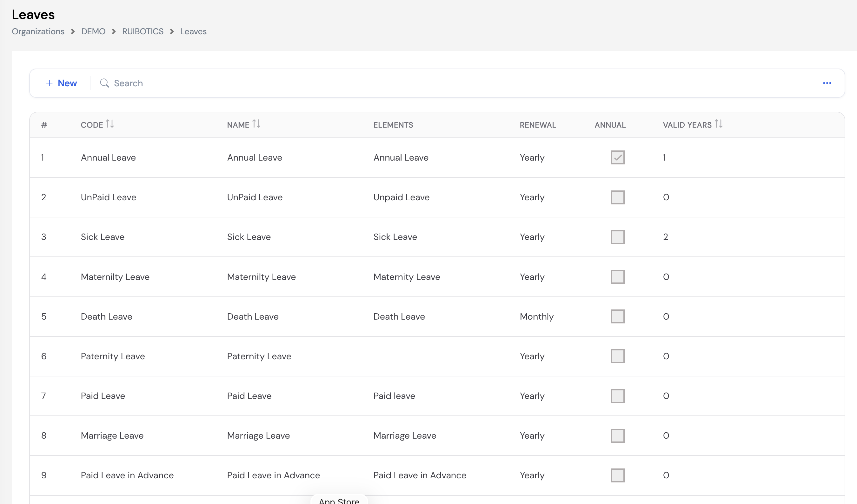Screen dimensions: 857x504
Task: Click the Paid Leave in Advance elements cell
Action: coord(420,475)
